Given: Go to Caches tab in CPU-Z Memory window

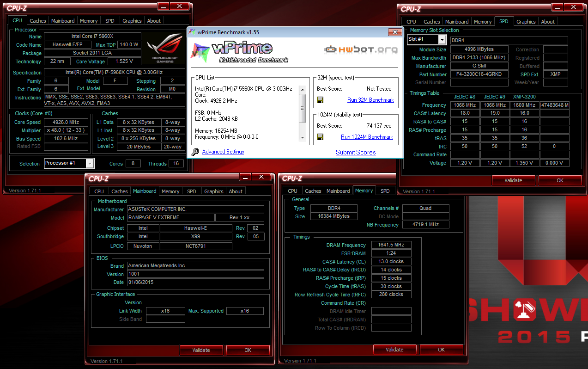Looking at the screenshot, I should pyautogui.click(x=313, y=191).
